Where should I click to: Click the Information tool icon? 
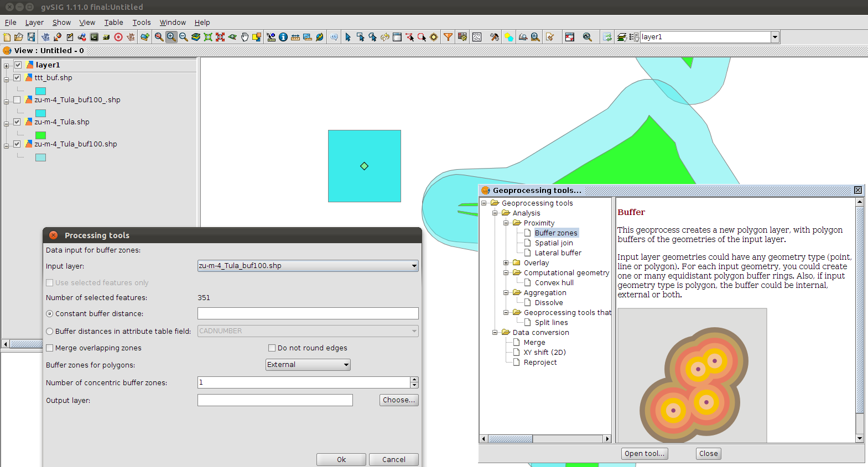(283, 37)
